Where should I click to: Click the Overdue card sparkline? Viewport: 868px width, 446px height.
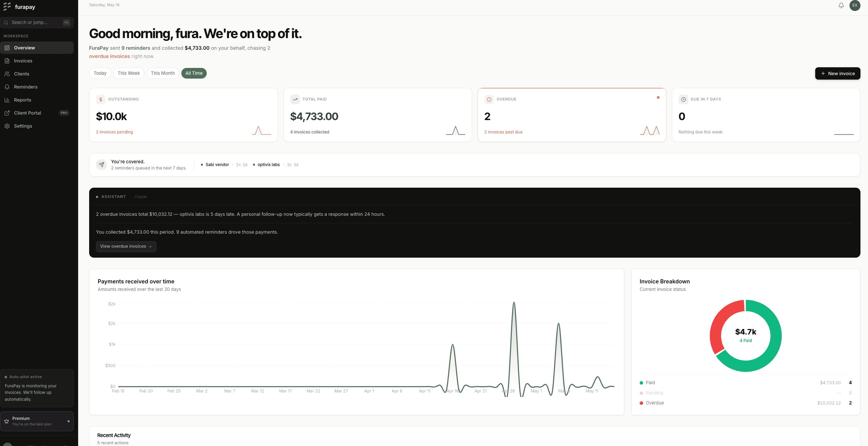[x=650, y=130]
